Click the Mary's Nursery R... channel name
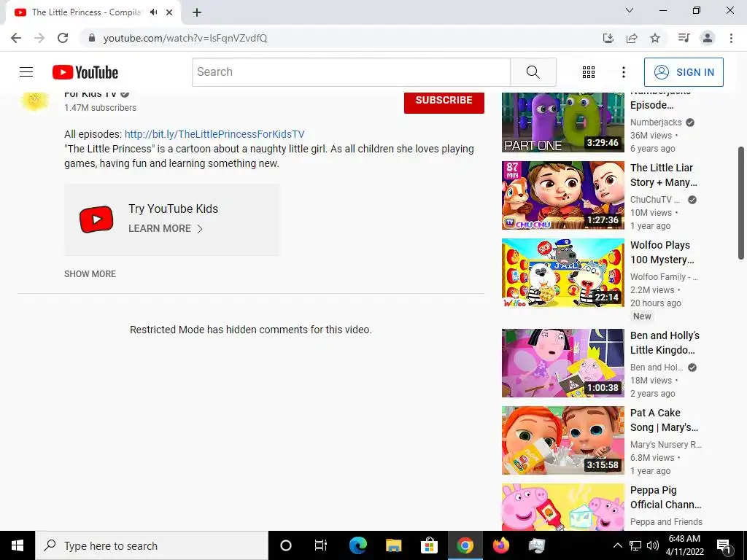 pos(666,444)
